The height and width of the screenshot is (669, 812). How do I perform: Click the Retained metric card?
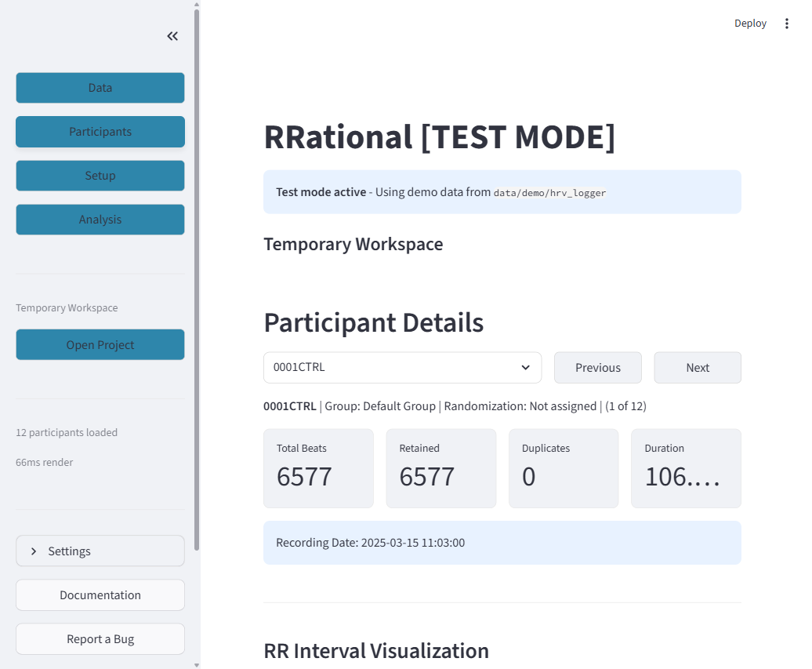click(440, 468)
